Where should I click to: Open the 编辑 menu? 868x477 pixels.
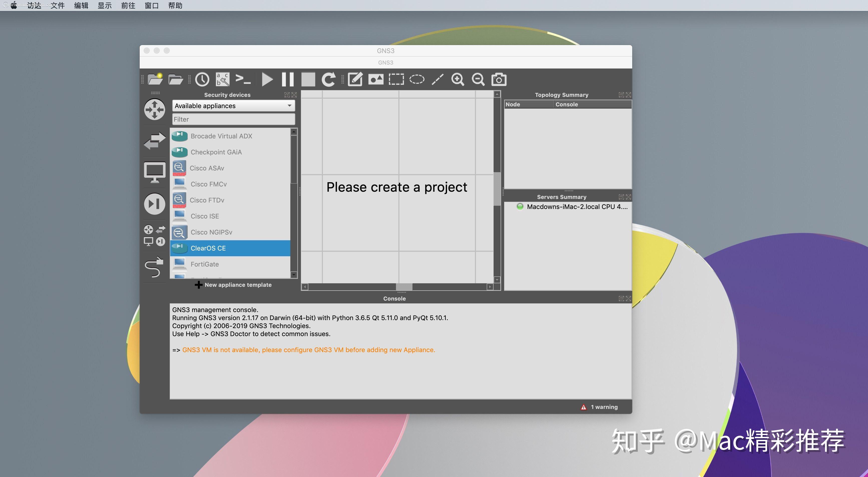tap(81, 6)
